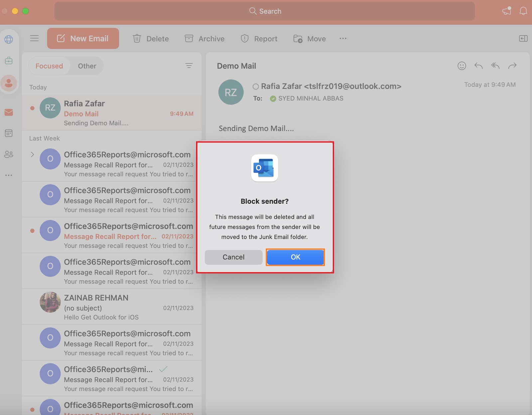Forward the Demo Mail message
Screen dimensions: 532x415
click(x=512, y=66)
